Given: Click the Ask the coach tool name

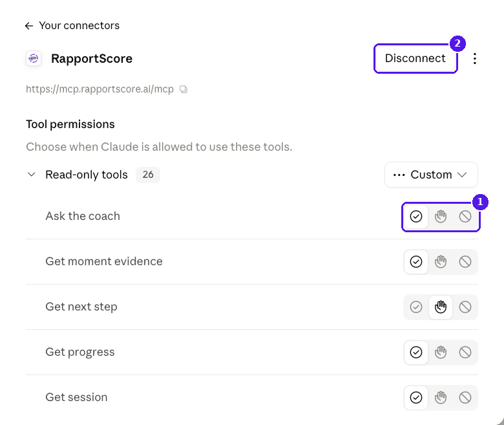Looking at the screenshot, I should pyautogui.click(x=83, y=216).
